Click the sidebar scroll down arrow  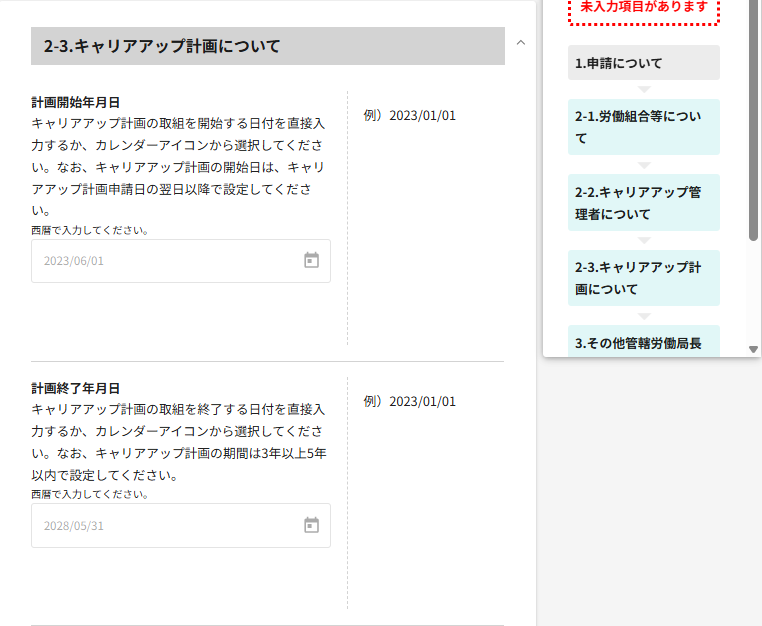coord(754,349)
